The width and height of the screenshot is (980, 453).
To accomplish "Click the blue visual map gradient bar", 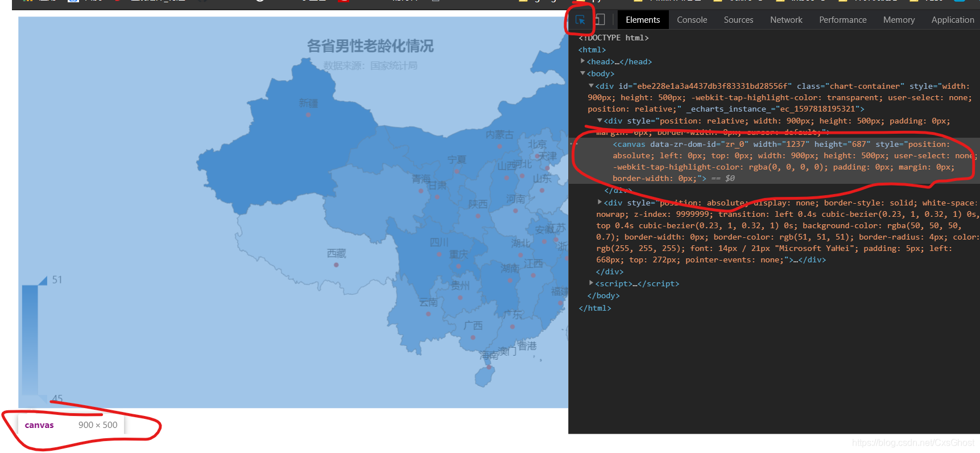I will click(x=30, y=339).
